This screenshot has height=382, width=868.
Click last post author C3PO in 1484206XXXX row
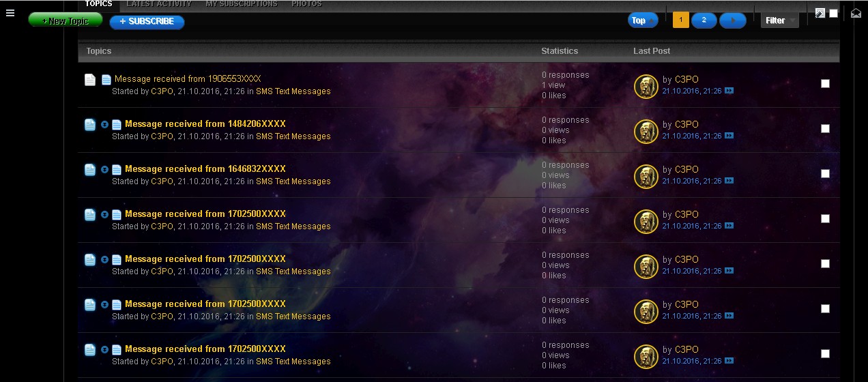point(686,125)
